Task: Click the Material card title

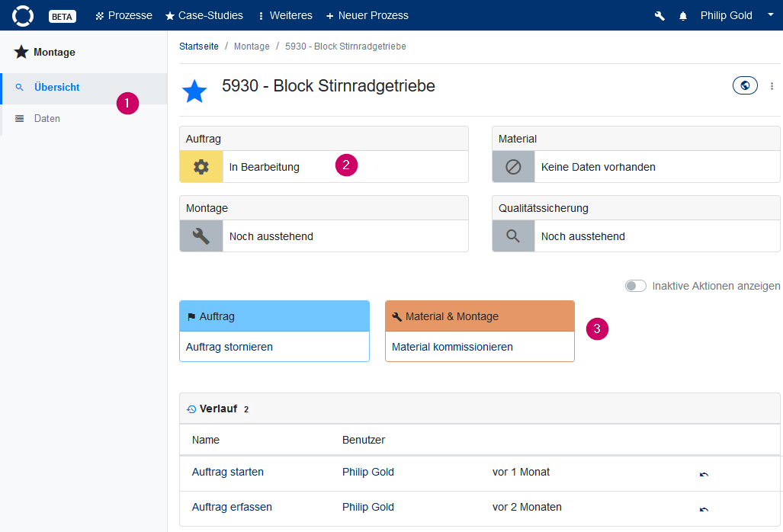Action: coord(518,139)
